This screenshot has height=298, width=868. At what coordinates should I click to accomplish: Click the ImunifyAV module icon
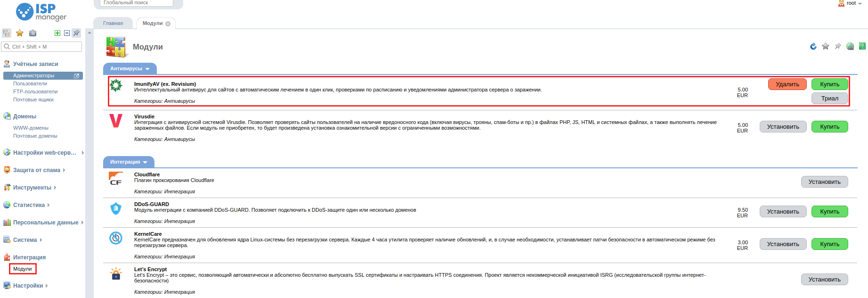click(116, 85)
